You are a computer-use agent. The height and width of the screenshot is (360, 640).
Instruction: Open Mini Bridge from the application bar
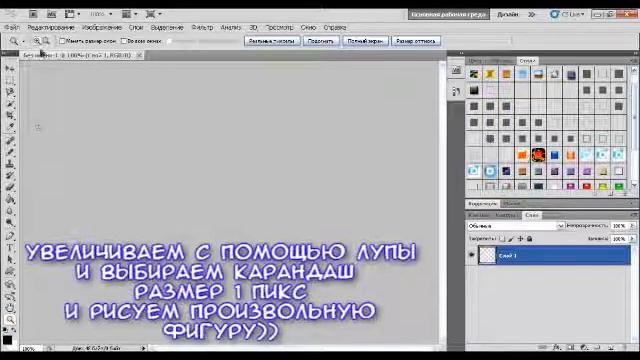pos(51,14)
